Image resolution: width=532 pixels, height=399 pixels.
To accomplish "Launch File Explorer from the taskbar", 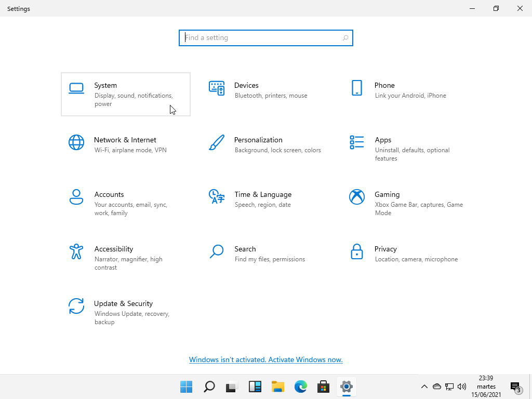I will [278, 387].
